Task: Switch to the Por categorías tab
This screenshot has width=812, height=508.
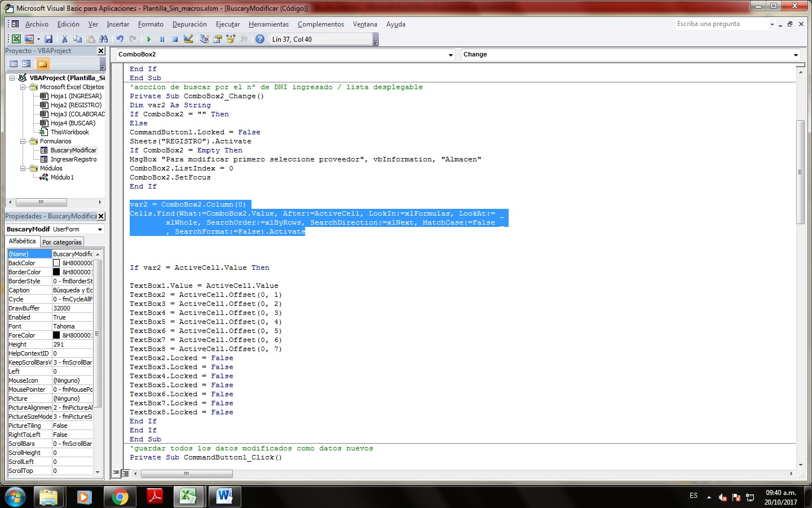Action: pos(62,242)
